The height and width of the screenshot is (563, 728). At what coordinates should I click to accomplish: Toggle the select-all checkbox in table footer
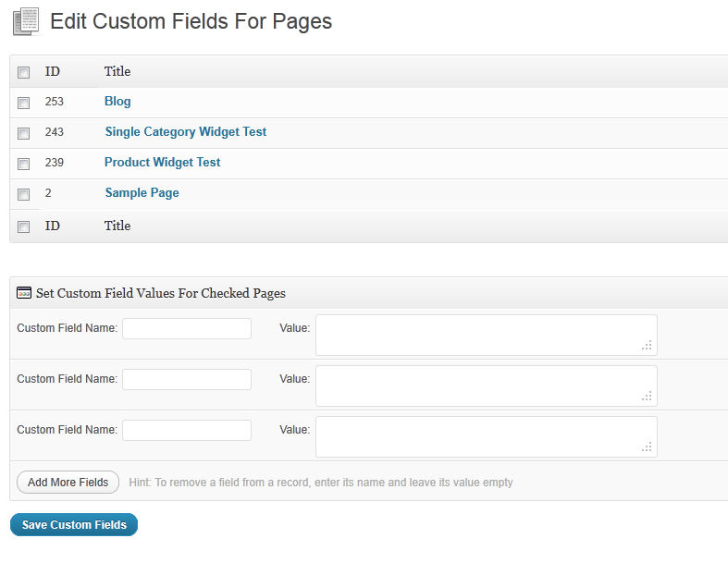tap(24, 226)
